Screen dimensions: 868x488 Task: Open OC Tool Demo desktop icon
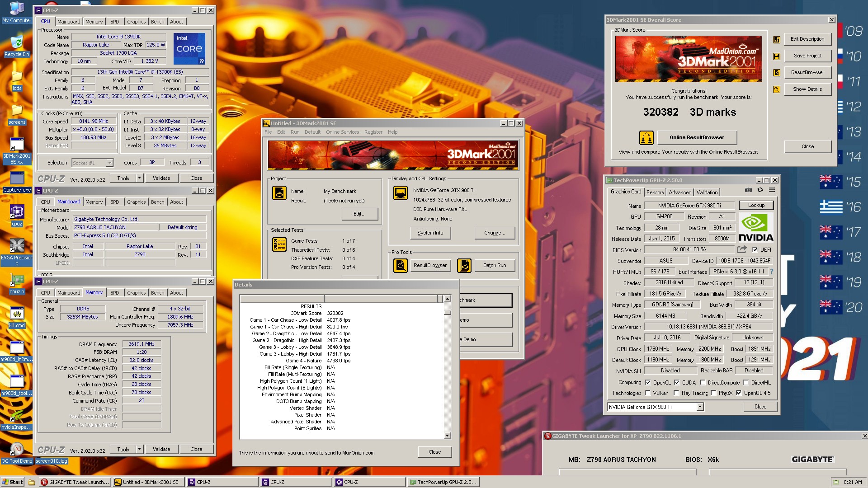[x=17, y=453]
